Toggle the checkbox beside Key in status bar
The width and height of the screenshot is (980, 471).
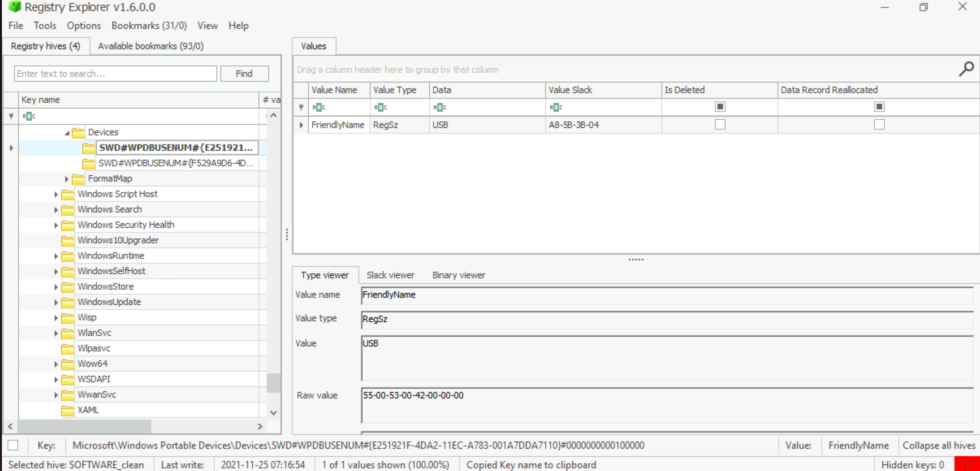tap(13, 445)
